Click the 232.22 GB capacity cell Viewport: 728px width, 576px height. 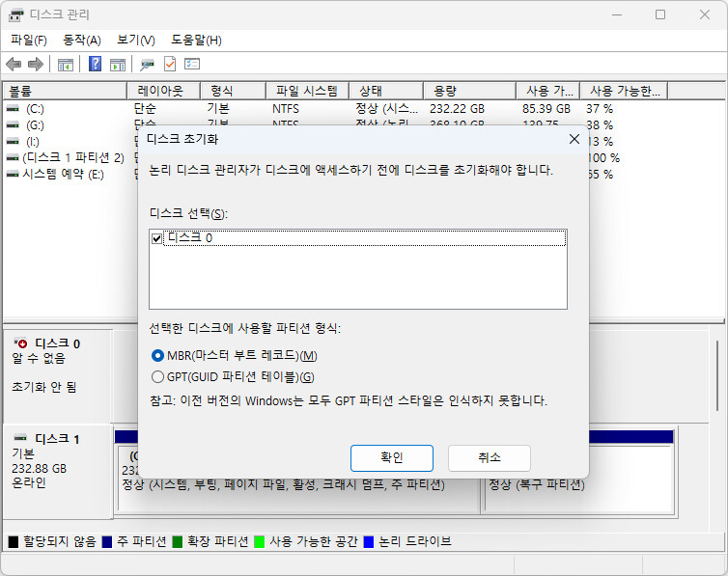457,109
